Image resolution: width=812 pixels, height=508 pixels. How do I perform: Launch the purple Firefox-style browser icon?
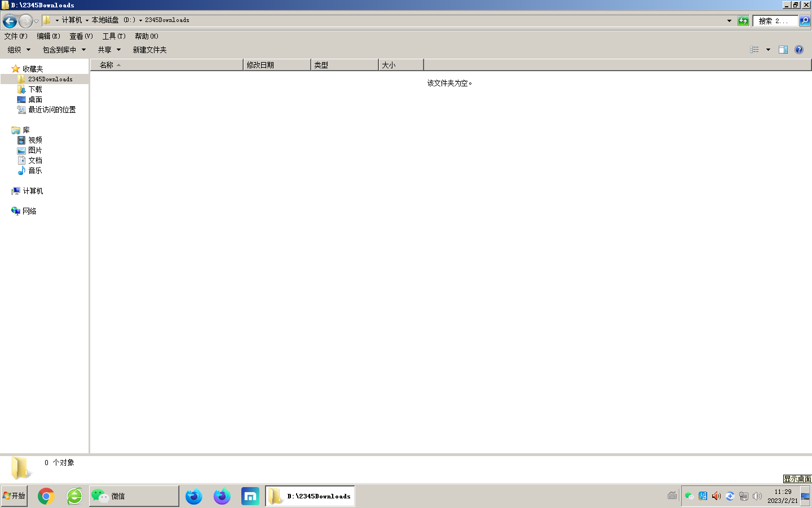pos(222,496)
